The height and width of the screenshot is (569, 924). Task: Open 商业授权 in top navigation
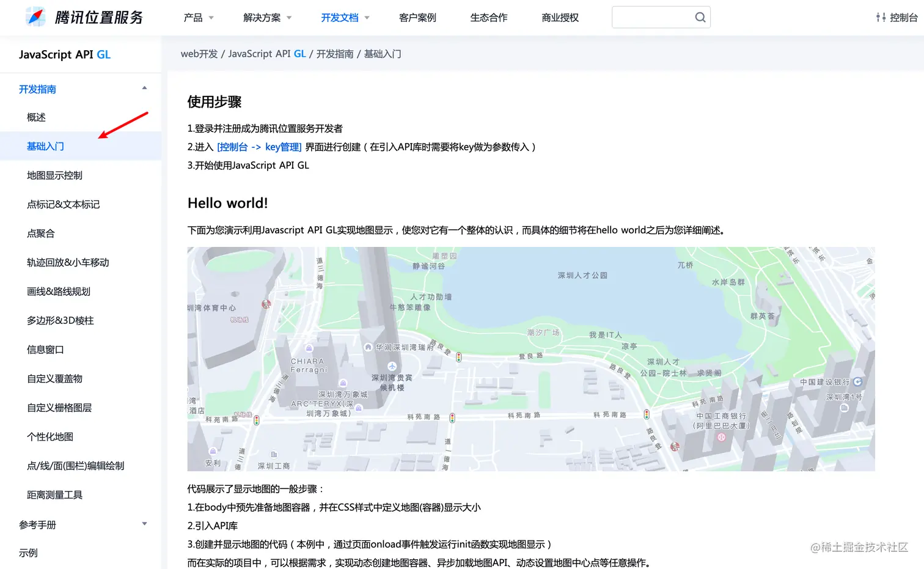pos(560,18)
